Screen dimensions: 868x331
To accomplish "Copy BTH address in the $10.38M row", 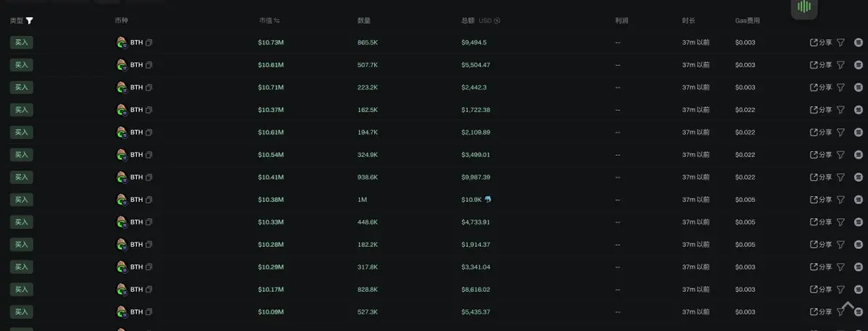I will [149, 200].
